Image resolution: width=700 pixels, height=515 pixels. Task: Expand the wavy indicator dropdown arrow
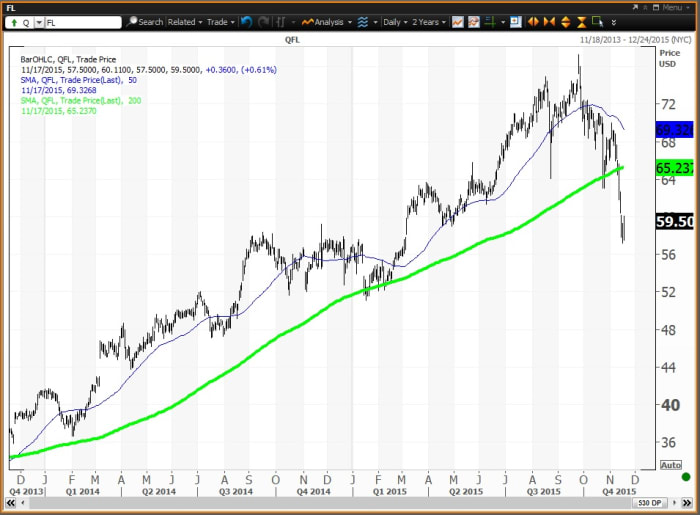coord(375,22)
